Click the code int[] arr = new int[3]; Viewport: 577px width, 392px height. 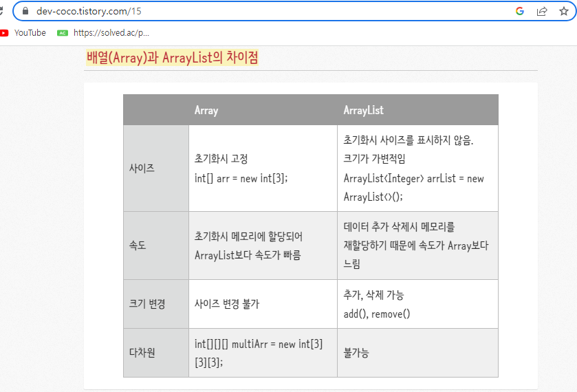coord(241,178)
